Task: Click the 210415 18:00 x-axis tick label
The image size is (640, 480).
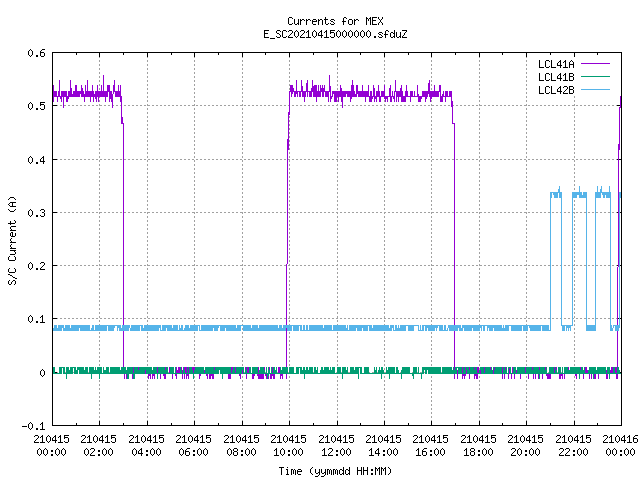Action: pyautogui.click(x=478, y=446)
